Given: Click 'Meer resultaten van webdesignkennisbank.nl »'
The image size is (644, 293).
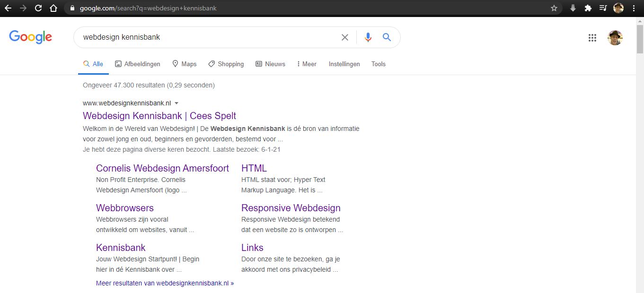Looking at the screenshot, I should click(165, 283).
